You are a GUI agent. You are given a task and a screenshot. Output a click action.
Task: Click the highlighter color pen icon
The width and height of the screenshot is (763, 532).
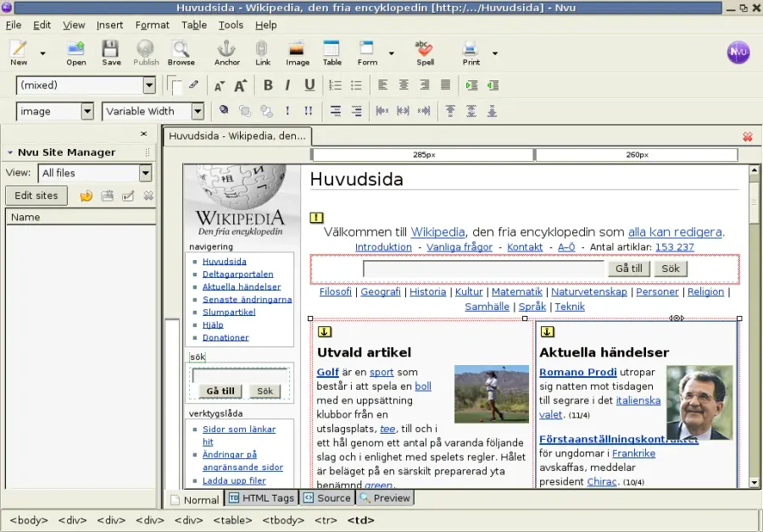pos(193,85)
